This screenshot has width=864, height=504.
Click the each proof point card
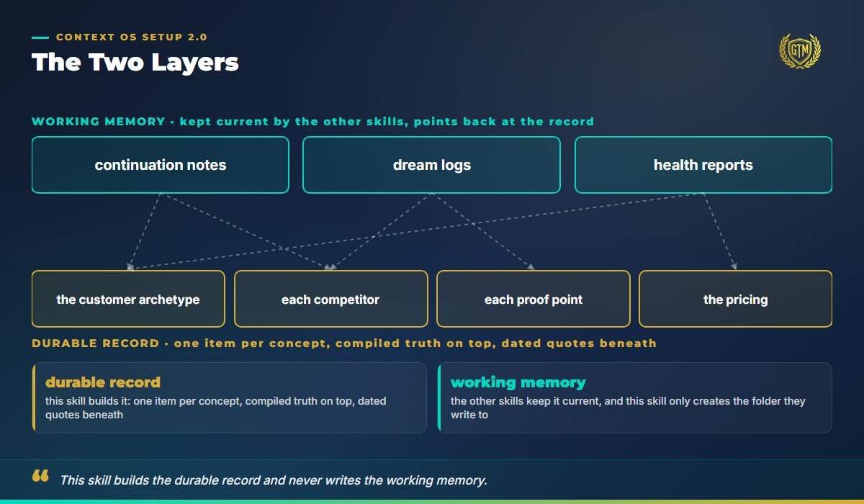534,299
